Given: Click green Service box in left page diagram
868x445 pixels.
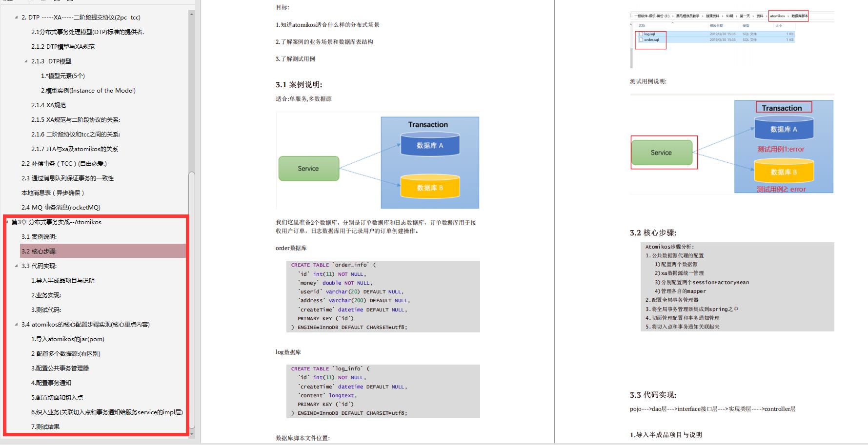Looking at the screenshot, I should coord(309,169).
